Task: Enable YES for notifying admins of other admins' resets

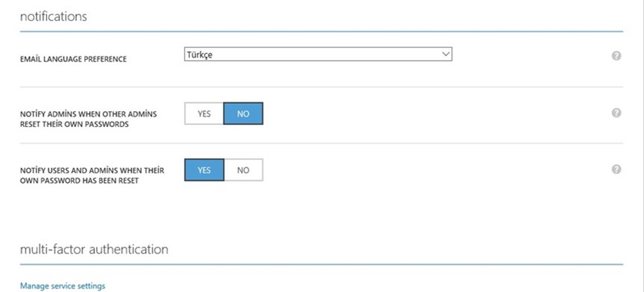Action: click(204, 113)
